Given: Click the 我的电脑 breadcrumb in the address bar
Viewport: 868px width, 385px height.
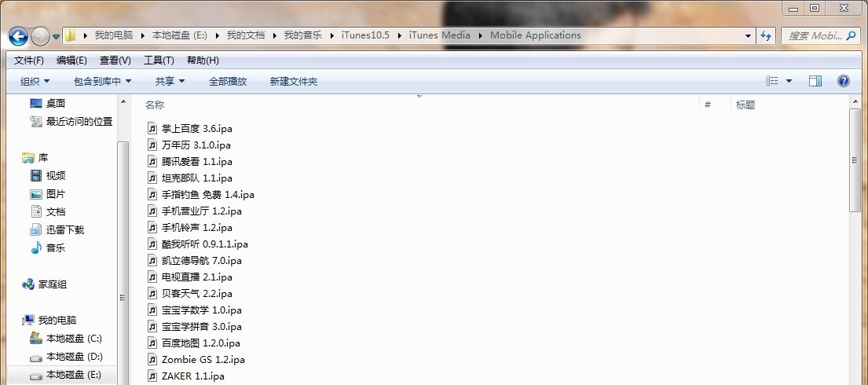Looking at the screenshot, I should [113, 35].
